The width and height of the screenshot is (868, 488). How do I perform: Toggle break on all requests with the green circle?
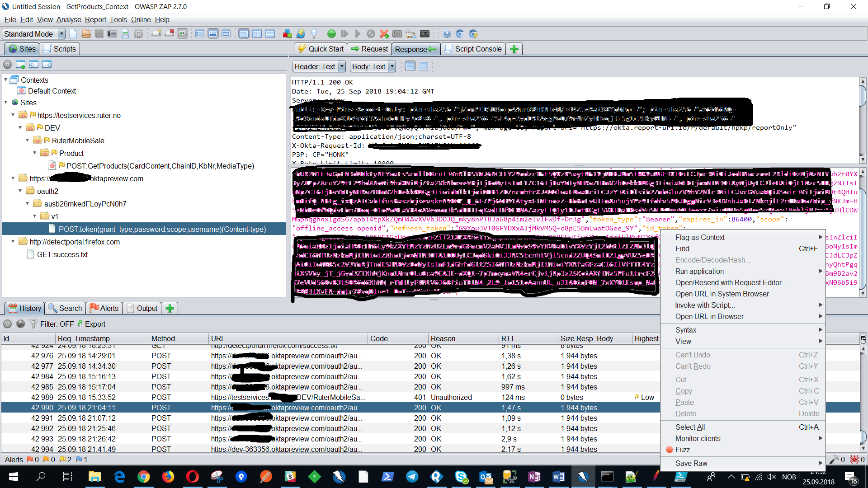point(332,33)
